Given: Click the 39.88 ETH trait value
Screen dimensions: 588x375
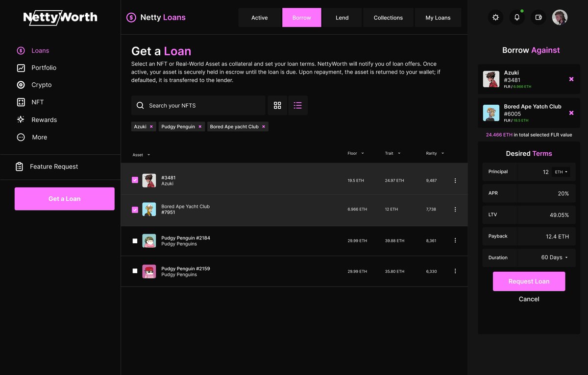Looking at the screenshot, I should (x=394, y=241).
